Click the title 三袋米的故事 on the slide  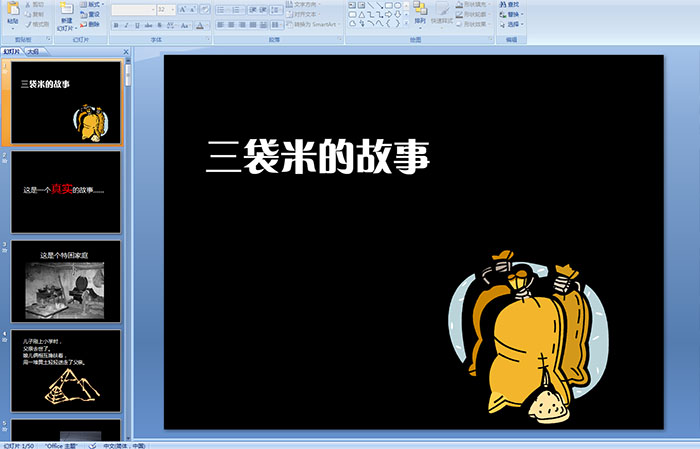[x=318, y=157]
